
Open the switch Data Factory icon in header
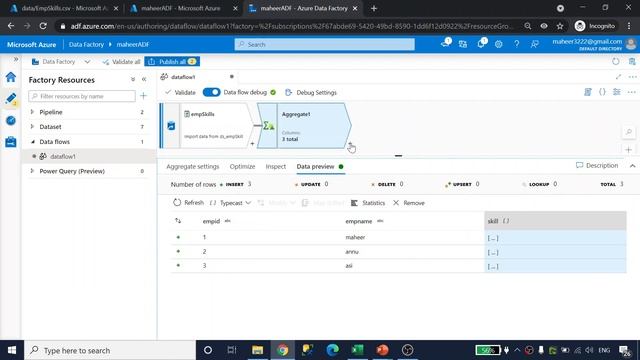tap(463, 44)
